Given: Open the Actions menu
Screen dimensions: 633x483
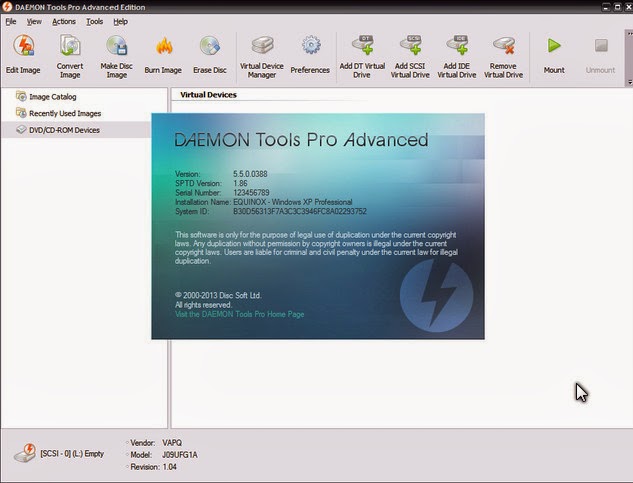Looking at the screenshot, I should [64, 22].
